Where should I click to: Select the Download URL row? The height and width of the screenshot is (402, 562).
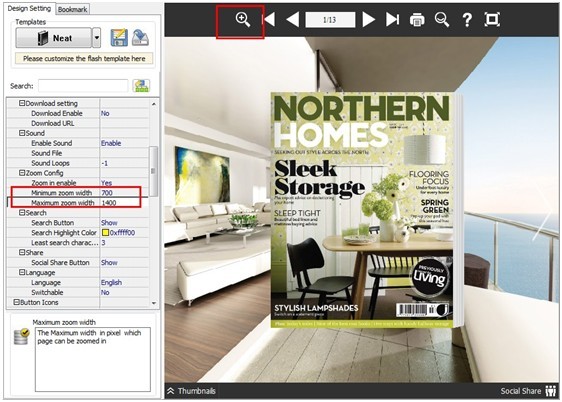click(78, 123)
